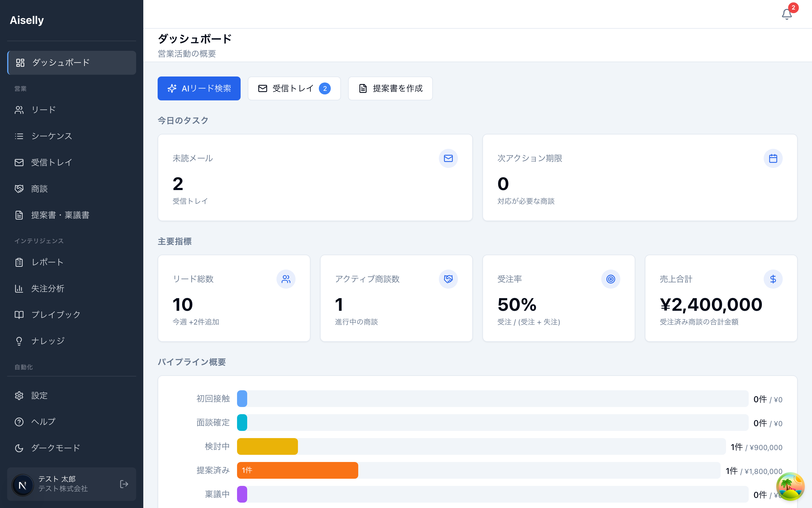
Task: Click the blue 初回接触 pipeline bar
Action: [x=242, y=399]
